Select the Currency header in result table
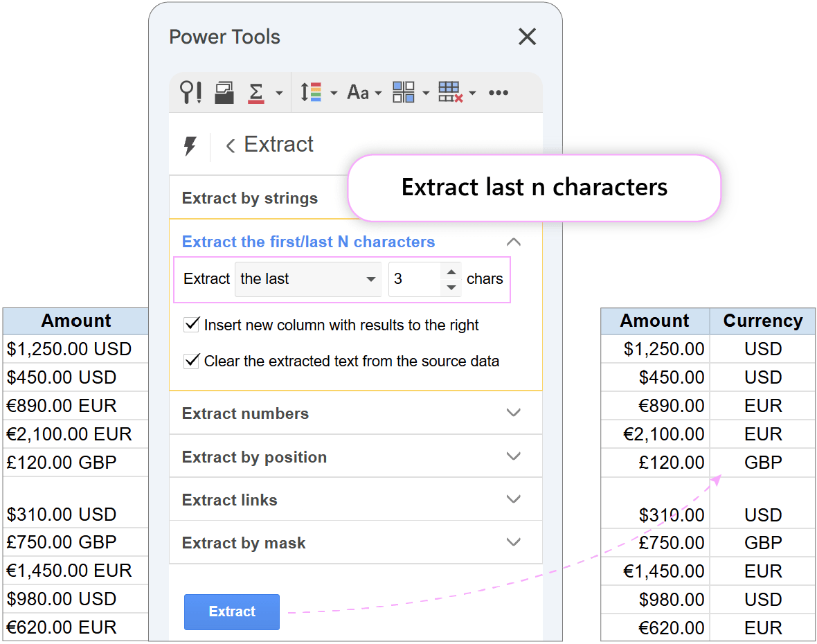The width and height of the screenshot is (817, 644). click(762, 321)
